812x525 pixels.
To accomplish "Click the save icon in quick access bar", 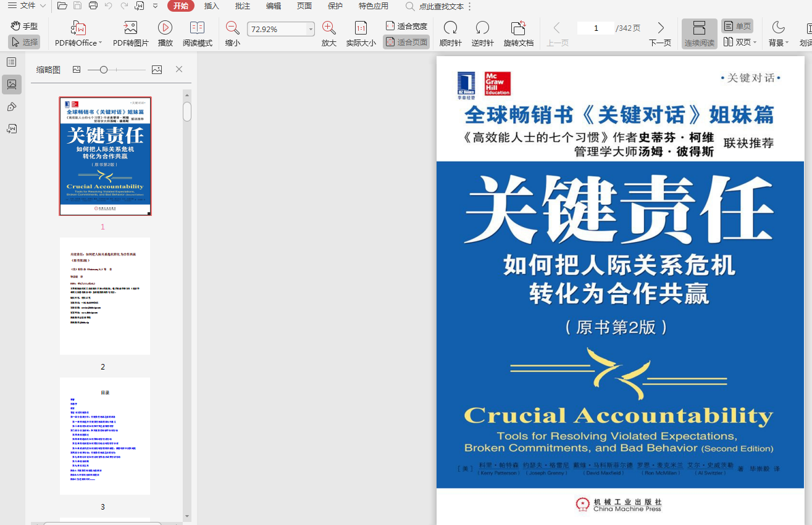I will pyautogui.click(x=77, y=6).
